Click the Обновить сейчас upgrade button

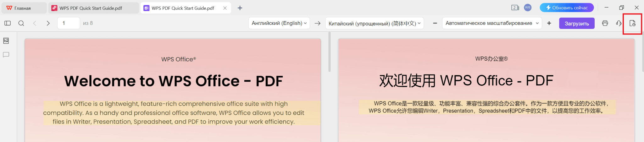click(567, 8)
